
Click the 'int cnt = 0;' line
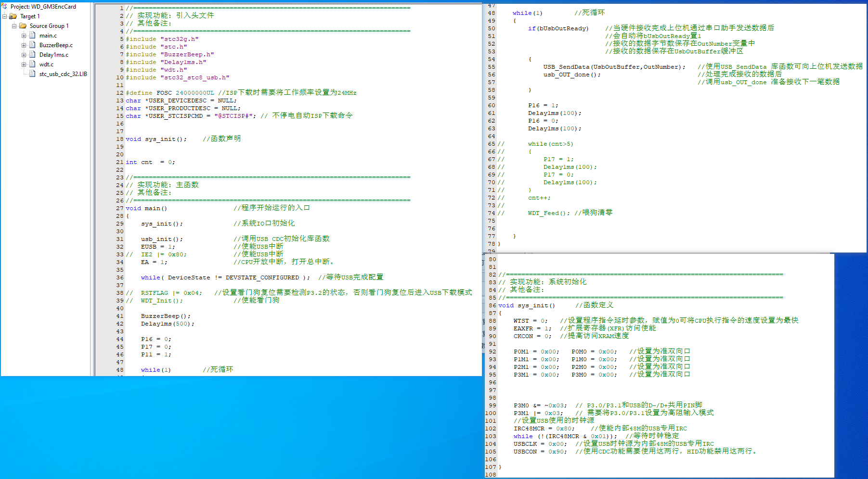(x=151, y=162)
